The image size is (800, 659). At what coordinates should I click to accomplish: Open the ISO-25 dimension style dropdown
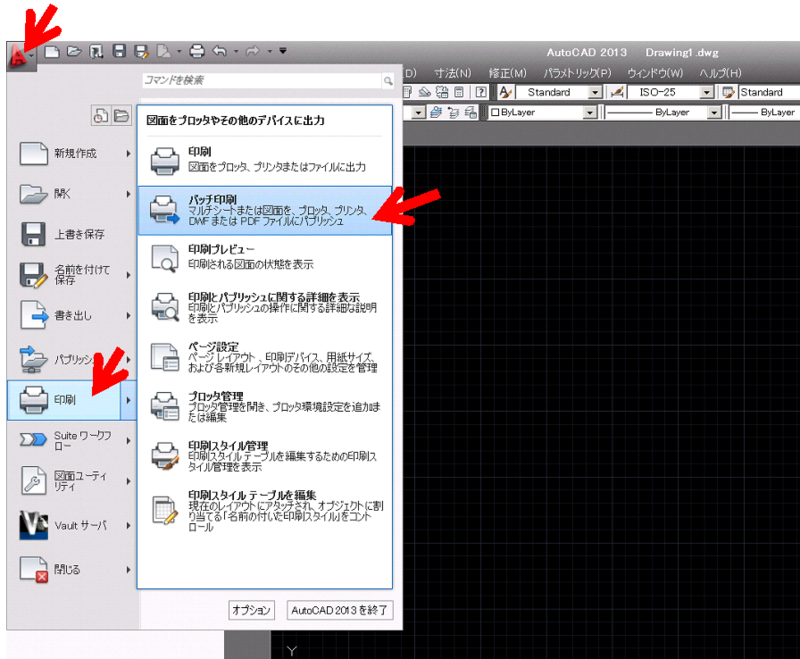(707, 92)
